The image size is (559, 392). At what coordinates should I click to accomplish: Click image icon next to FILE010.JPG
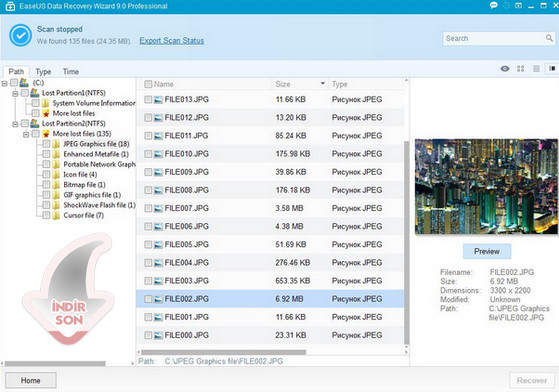[158, 154]
